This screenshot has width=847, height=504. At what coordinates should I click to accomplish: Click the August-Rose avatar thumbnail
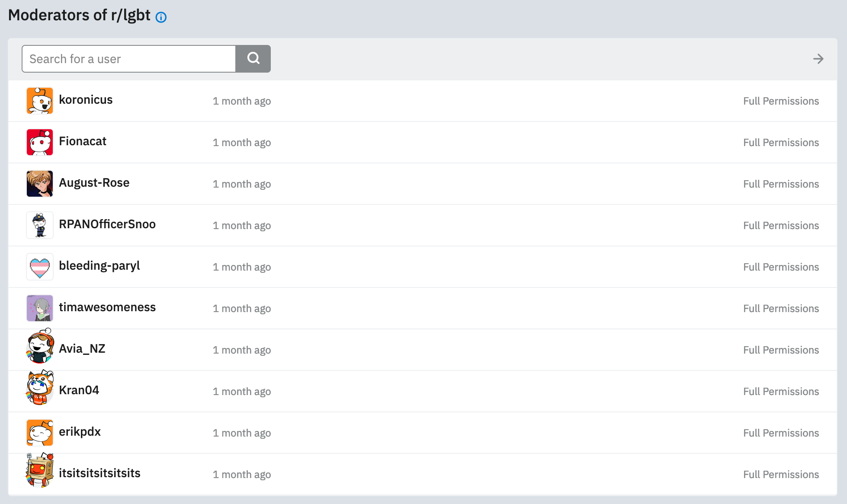pos(40,184)
